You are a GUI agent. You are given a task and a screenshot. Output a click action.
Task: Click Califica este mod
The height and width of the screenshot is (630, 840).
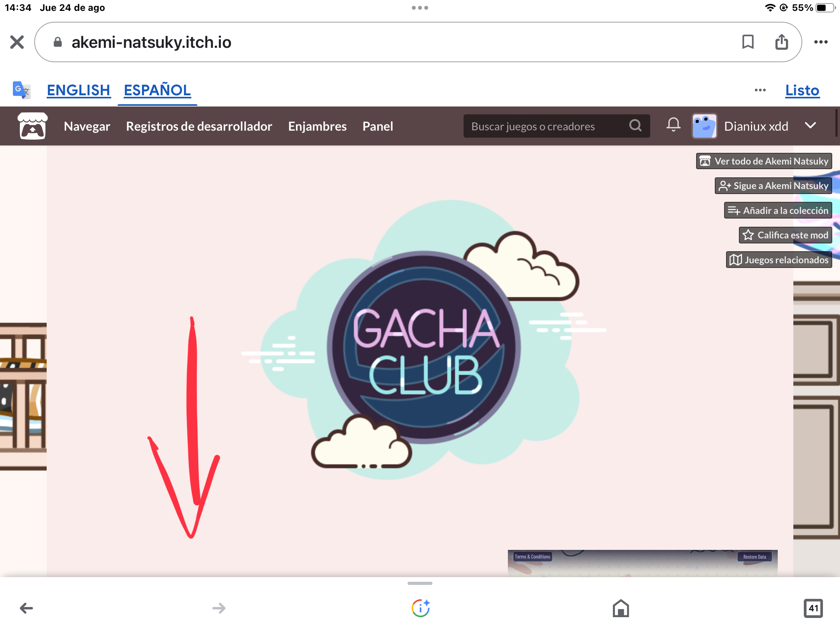coord(785,235)
